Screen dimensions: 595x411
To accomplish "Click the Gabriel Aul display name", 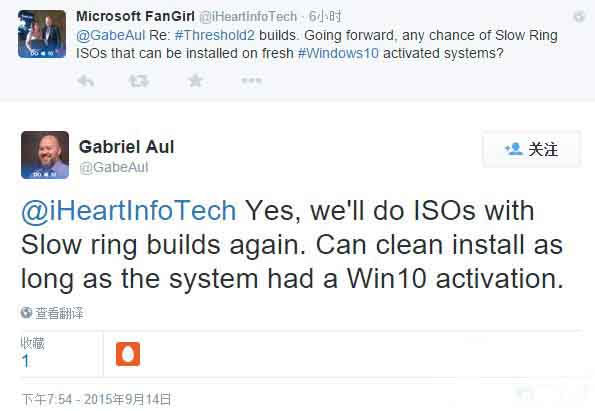I will (x=127, y=147).
